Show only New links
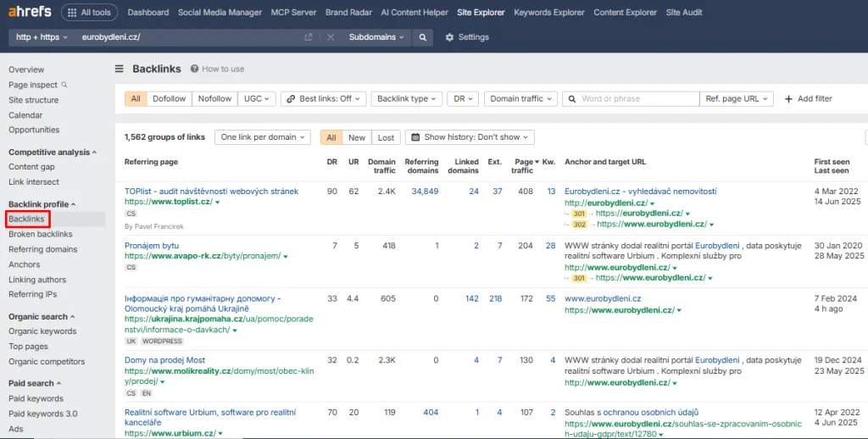Viewport: 868px width, 439px height. (x=357, y=137)
